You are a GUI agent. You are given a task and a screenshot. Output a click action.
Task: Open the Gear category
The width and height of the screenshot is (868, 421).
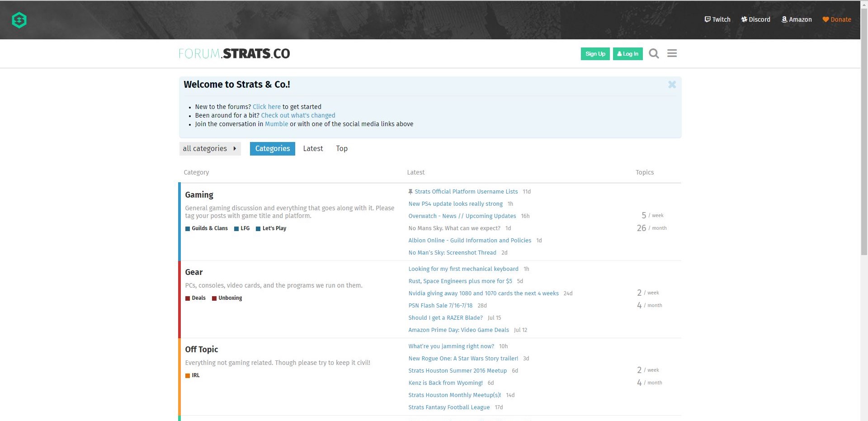pos(193,272)
